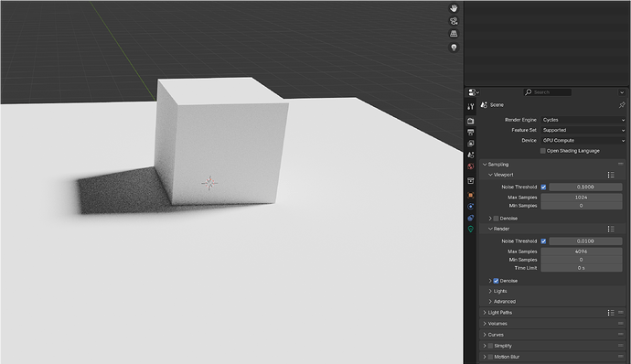Open Render sampling presets icon
Image resolution: width=631 pixels, height=364 pixels.
click(x=611, y=229)
